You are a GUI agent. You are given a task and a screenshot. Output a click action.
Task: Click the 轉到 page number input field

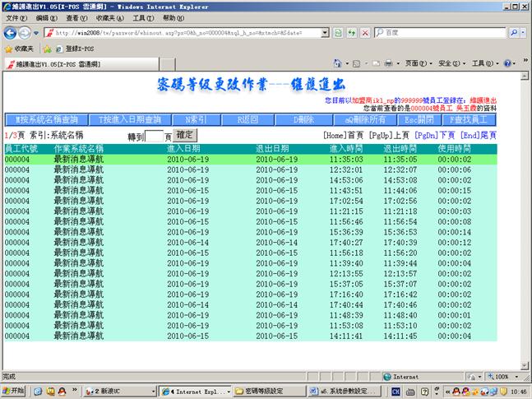click(x=154, y=136)
